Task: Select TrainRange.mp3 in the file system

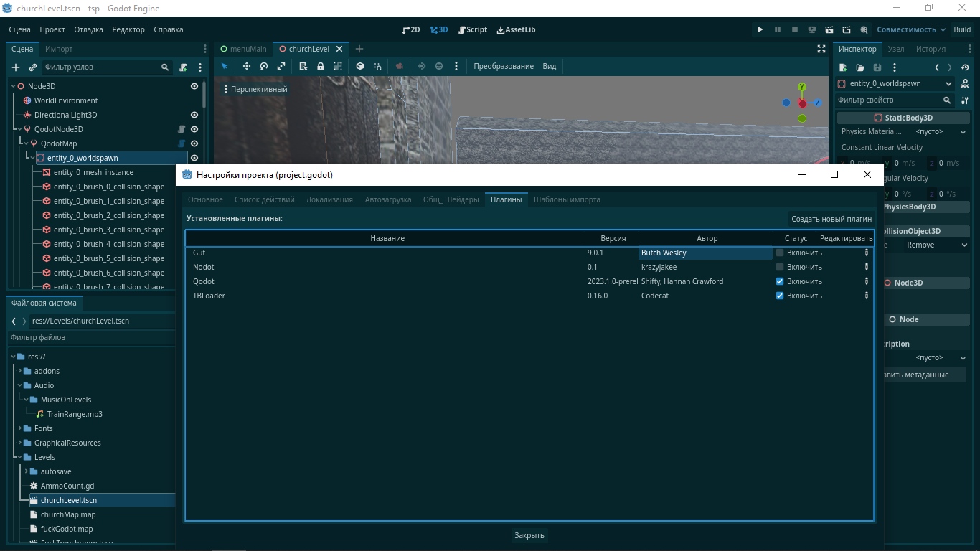Action: 75,414
